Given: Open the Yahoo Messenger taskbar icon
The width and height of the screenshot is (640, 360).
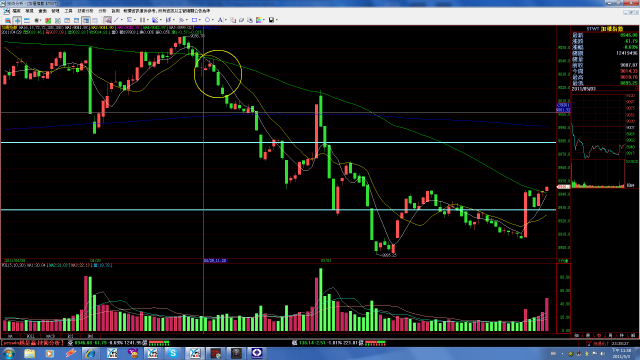Looking at the screenshot, I should pos(133,353).
